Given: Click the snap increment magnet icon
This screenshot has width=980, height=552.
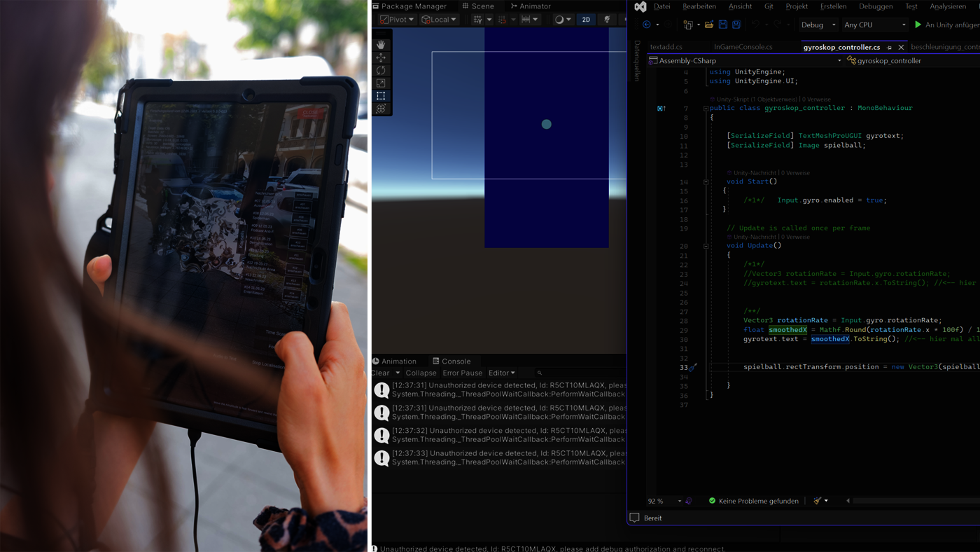Looking at the screenshot, I should [502, 20].
